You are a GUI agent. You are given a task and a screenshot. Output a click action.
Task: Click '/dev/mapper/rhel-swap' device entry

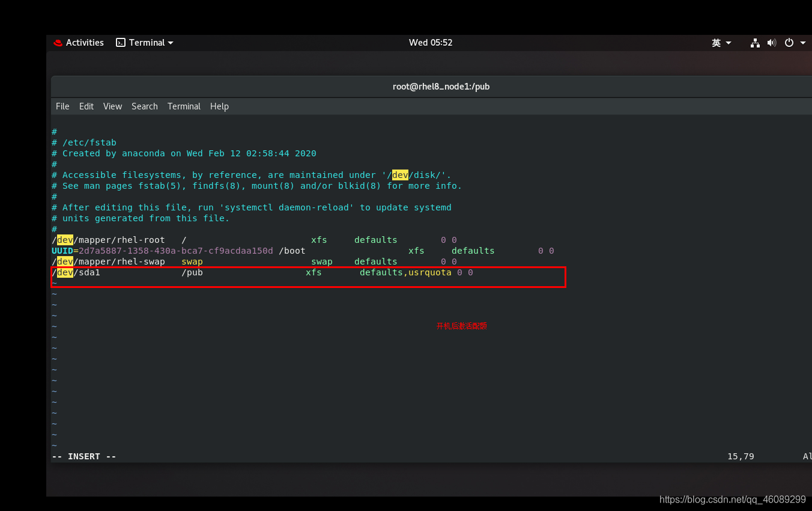108,262
